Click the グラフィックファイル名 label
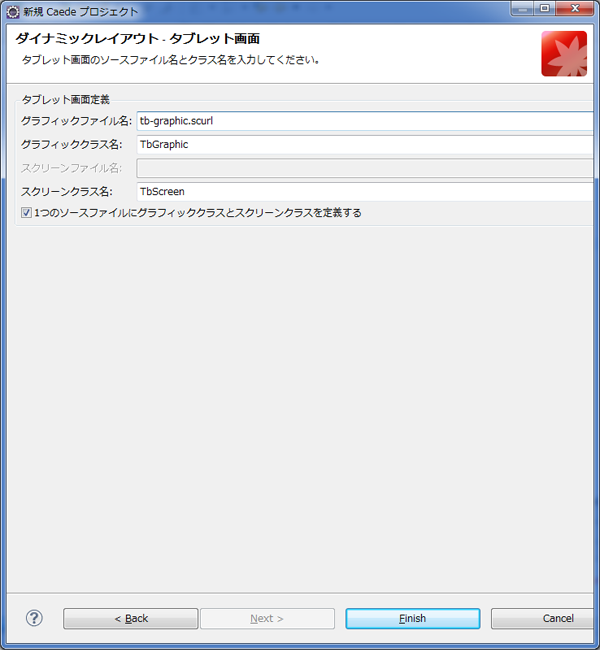This screenshot has height=650, width=600. (x=76, y=121)
